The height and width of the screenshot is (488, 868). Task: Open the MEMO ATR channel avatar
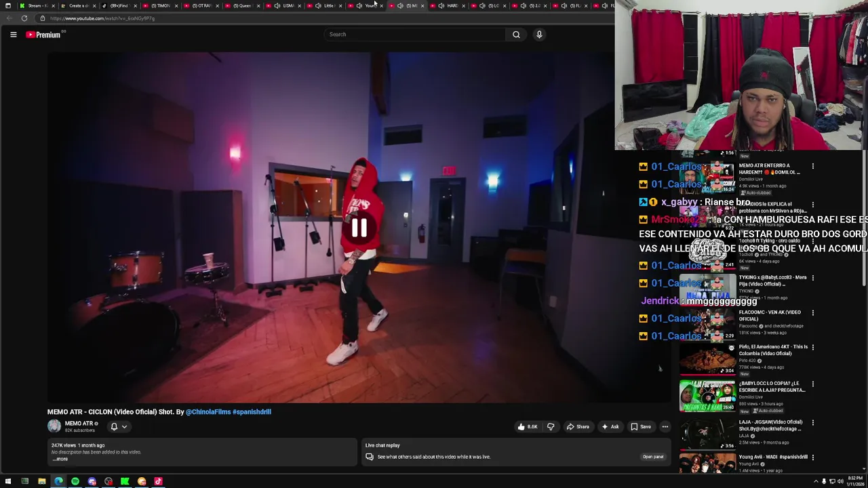54,426
